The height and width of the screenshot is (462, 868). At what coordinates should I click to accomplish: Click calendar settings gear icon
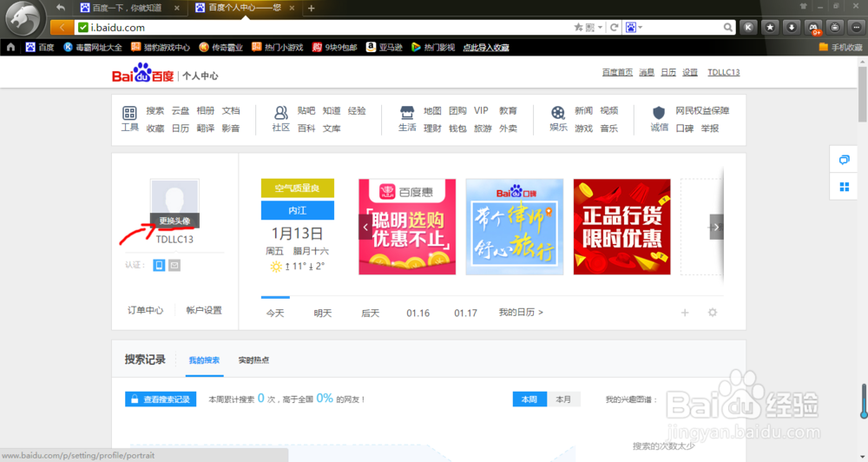click(x=713, y=313)
